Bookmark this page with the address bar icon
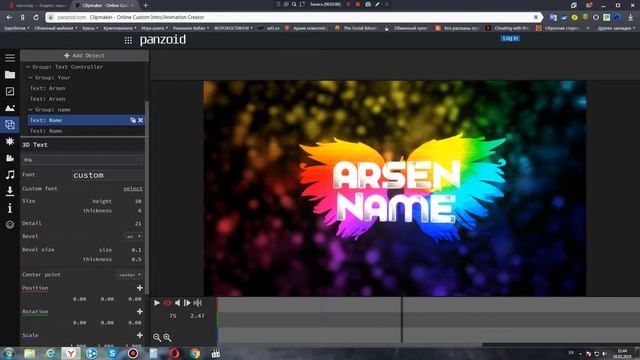This screenshot has height=360, width=640. click(536, 17)
